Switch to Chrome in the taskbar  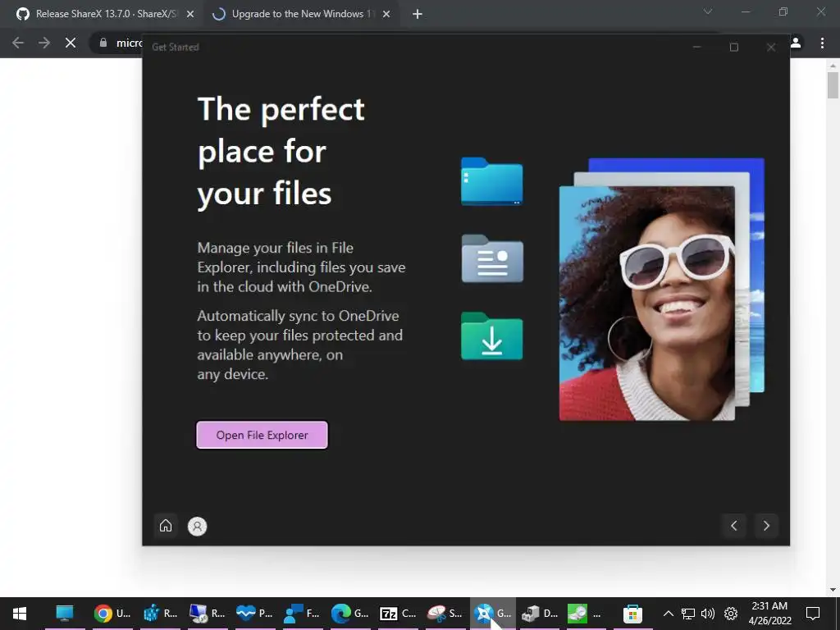point(112,614)
